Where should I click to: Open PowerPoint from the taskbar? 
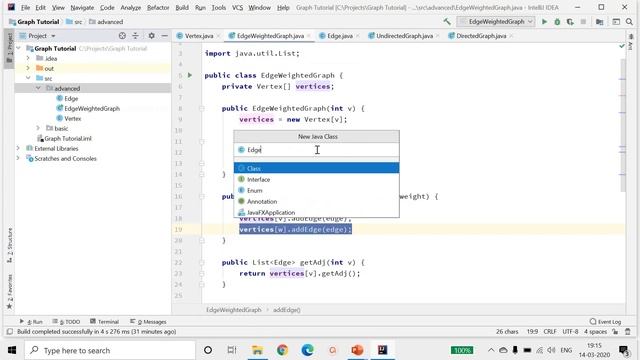(x=357, y=350)
